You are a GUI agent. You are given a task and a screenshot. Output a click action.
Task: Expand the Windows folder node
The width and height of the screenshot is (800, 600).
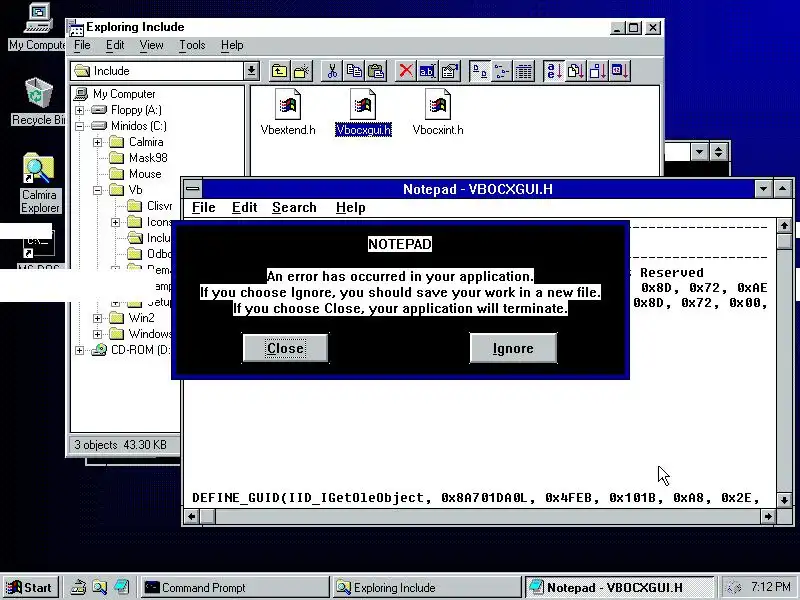(x=97, y=334)
